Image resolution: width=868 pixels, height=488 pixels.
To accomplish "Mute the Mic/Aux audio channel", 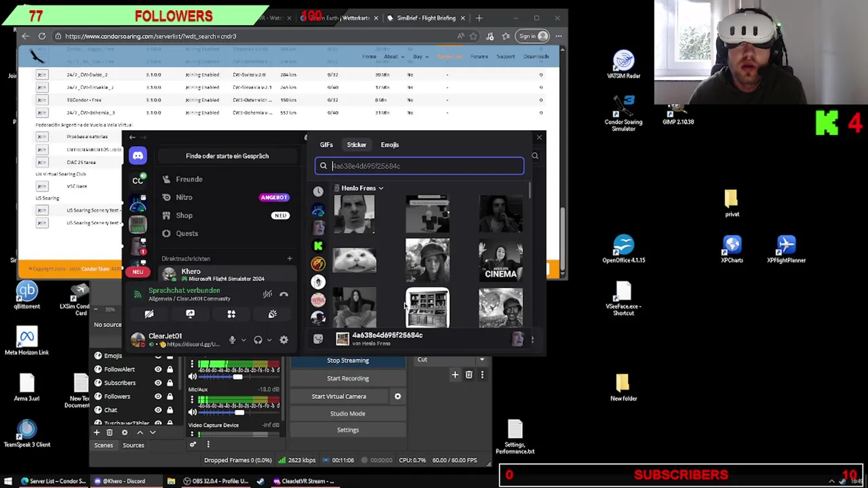I will 193,411.
